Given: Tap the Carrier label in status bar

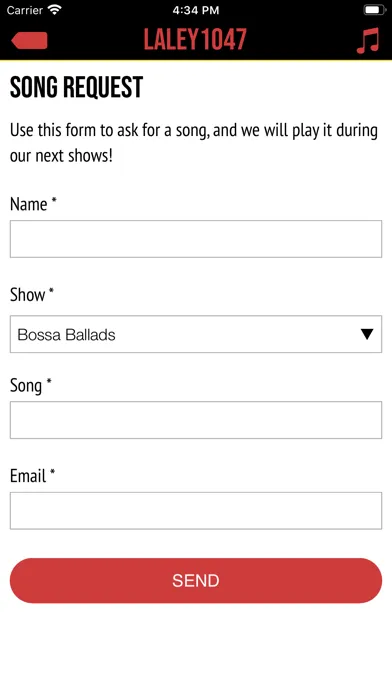Looking at the screenshot, I should tap(25, 10).
